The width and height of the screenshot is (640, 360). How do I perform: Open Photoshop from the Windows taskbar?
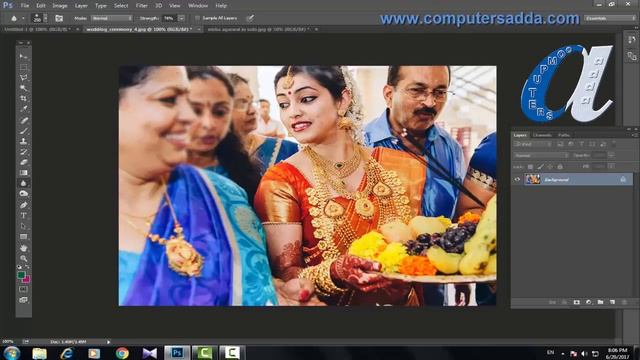177,353
